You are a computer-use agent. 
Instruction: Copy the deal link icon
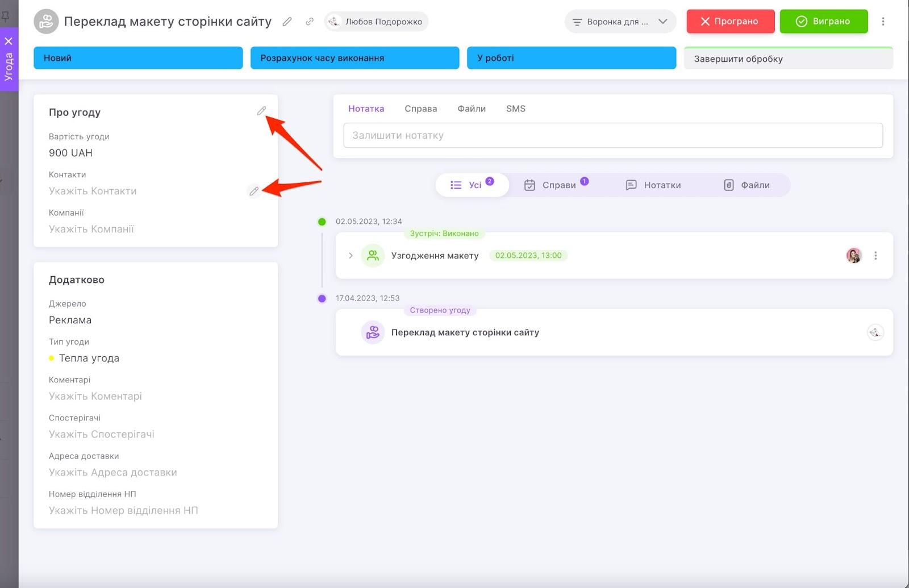point(310,22)
